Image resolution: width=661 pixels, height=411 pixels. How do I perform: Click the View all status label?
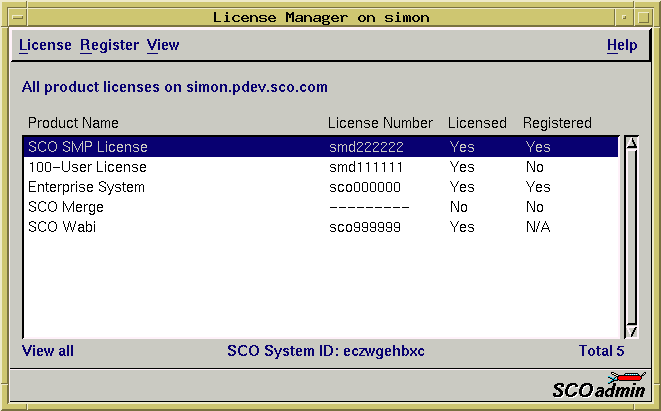[x=48, y=351]
